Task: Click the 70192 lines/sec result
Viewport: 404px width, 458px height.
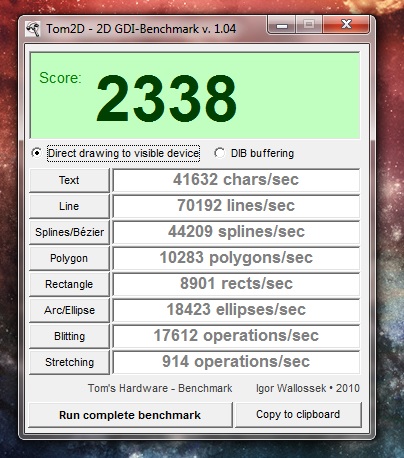Action: click(236, 206)
